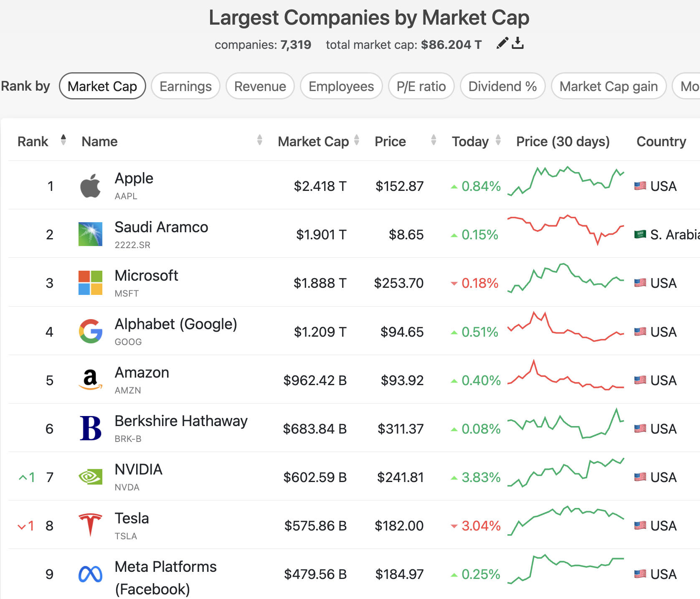Click the Google logo icon

point(90,331)
